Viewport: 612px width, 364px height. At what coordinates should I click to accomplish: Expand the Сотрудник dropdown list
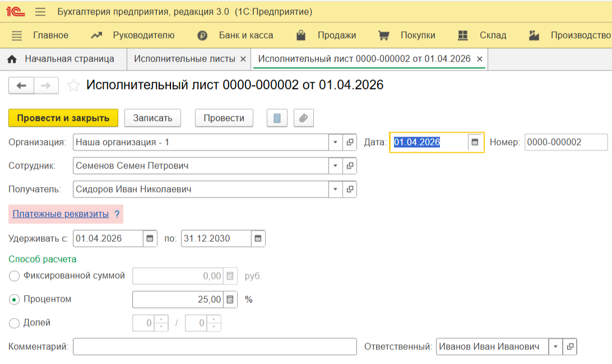[x=335, y=166]
